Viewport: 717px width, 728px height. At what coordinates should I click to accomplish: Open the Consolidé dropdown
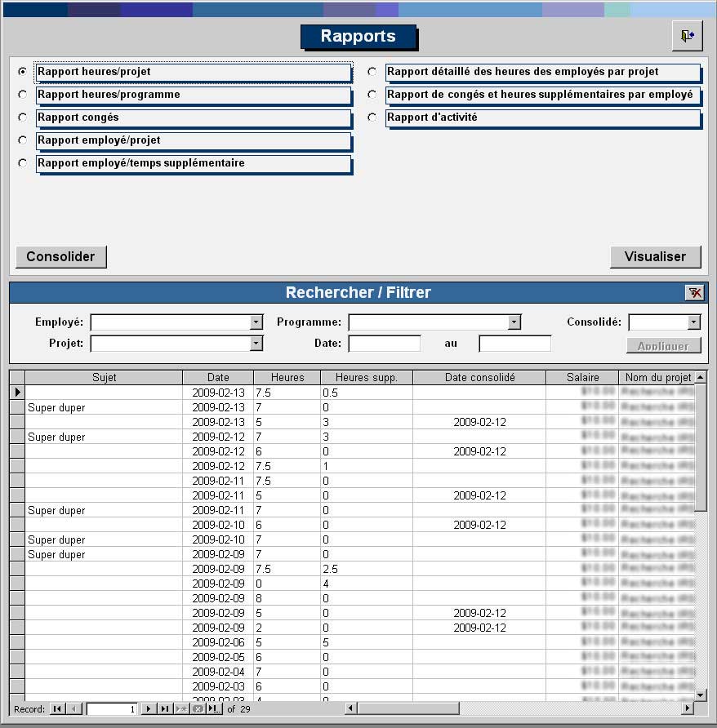click(x=694, y=322)
